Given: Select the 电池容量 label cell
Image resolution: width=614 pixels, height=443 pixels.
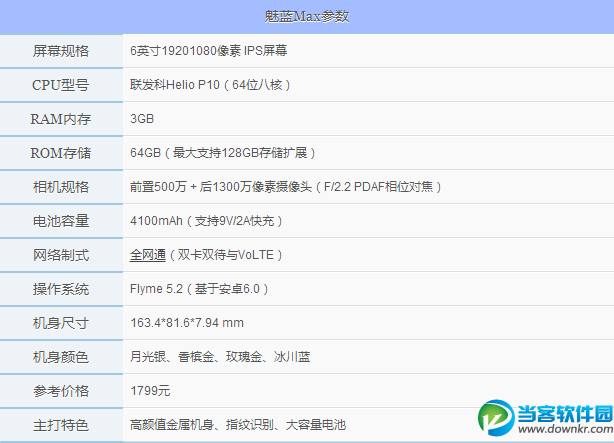Looking at the screenshot, I should tap(61, 221).
